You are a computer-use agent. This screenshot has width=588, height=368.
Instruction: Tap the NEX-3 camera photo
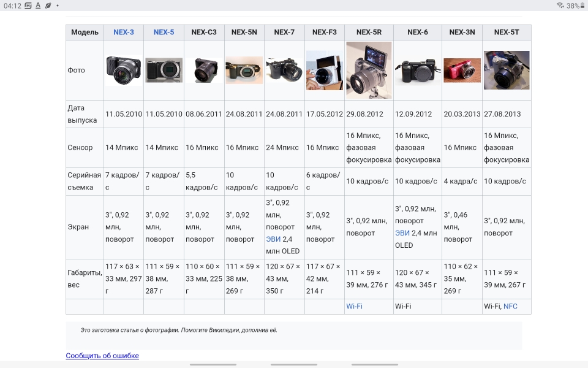tap(123, 71)
